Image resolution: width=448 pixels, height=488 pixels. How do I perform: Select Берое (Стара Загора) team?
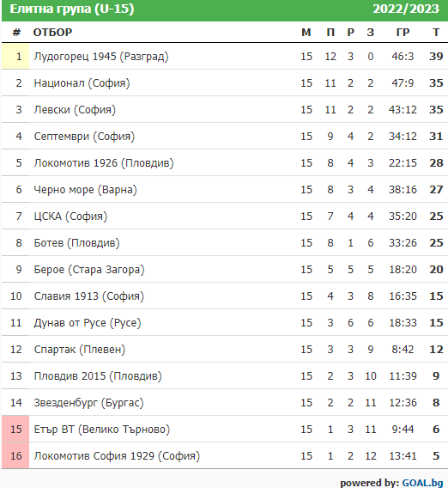point(89,270)
